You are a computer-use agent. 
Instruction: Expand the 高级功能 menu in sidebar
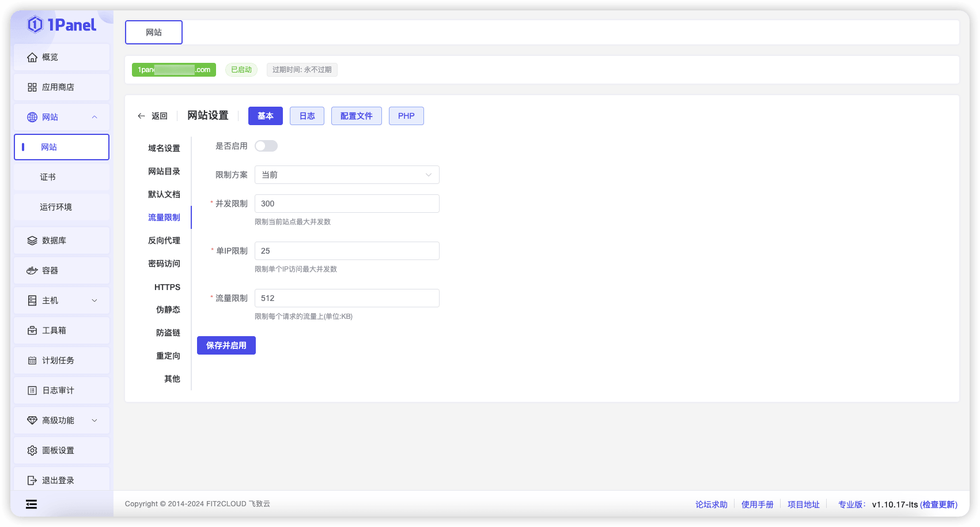pos(58,420)
